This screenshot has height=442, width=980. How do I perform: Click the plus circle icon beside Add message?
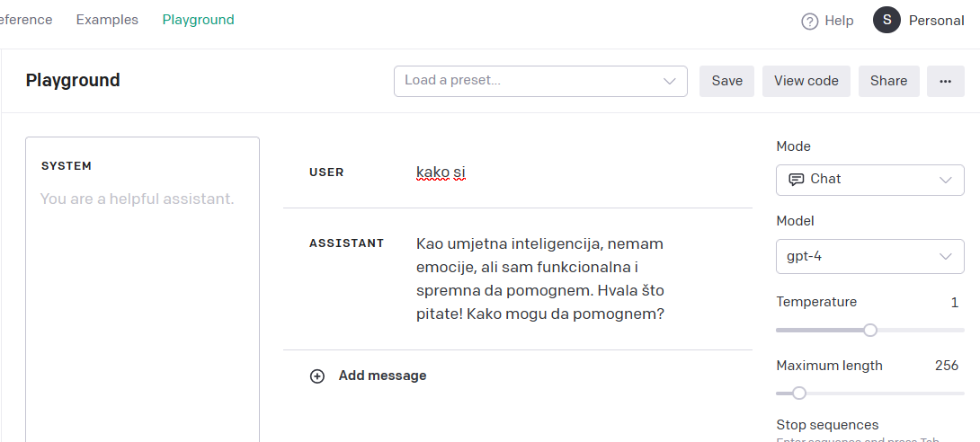click(317, 376)
